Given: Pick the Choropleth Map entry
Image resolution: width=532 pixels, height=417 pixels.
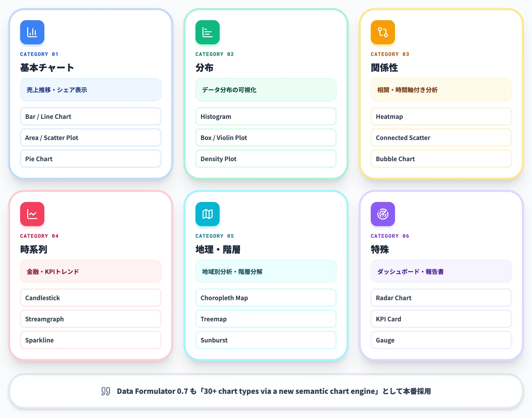Looking at the screenshot, I should click(x=266, y=298).
